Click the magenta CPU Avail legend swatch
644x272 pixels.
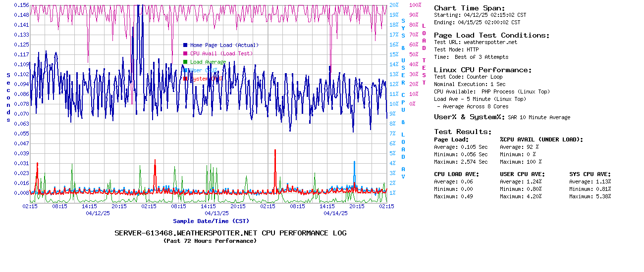coord(185,53)
